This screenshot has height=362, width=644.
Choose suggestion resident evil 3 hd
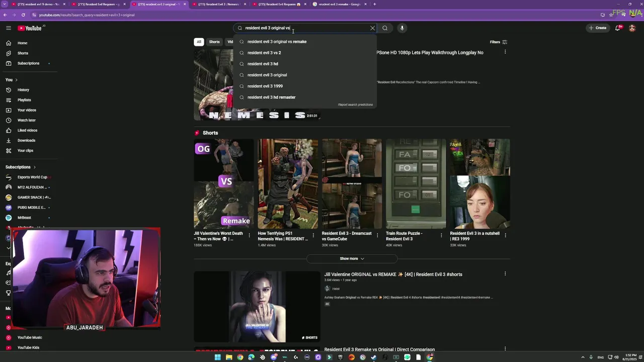click(305, 64)
